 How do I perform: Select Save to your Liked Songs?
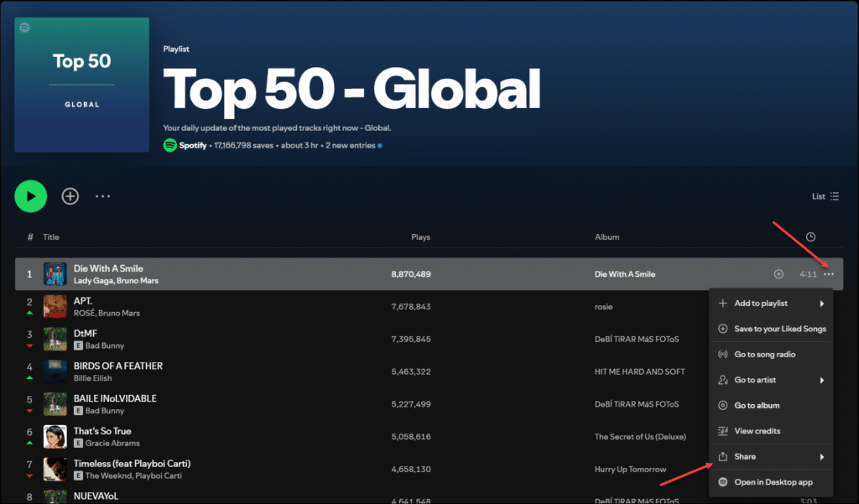click(772, 329)
